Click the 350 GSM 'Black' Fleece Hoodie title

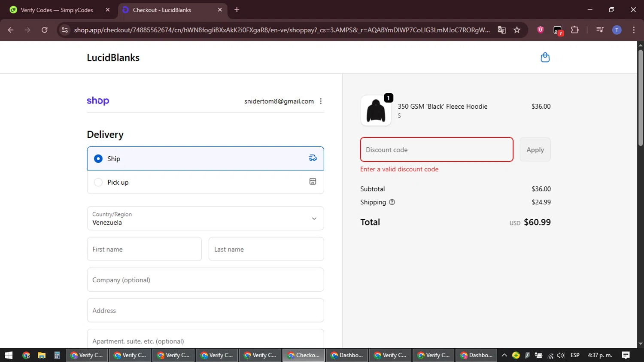tap(443, 106)
